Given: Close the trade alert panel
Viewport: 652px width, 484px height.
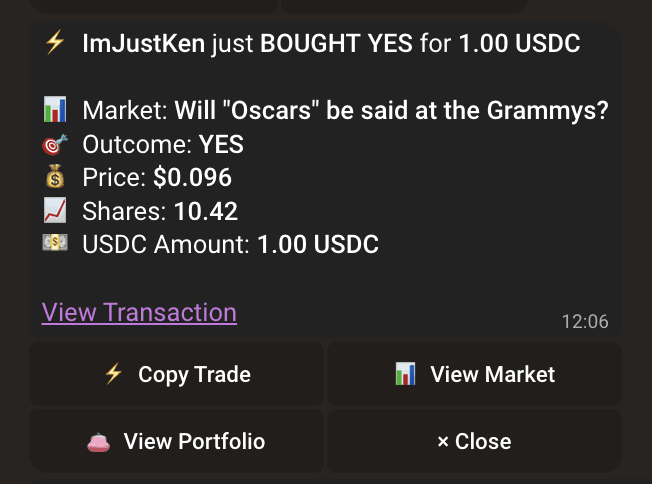Looking at the screenshot, I should point(474,441).
